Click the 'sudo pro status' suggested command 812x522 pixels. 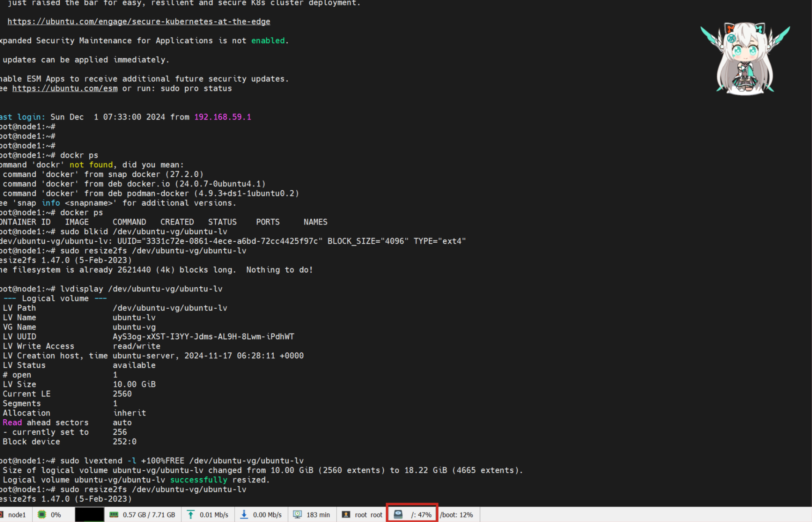[x=196, y=89]
